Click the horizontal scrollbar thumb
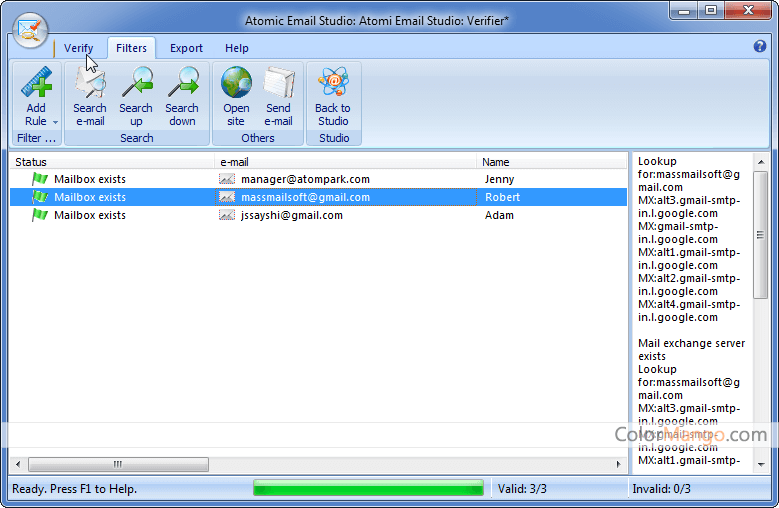 pyautogui.click(x=118, y=464)
